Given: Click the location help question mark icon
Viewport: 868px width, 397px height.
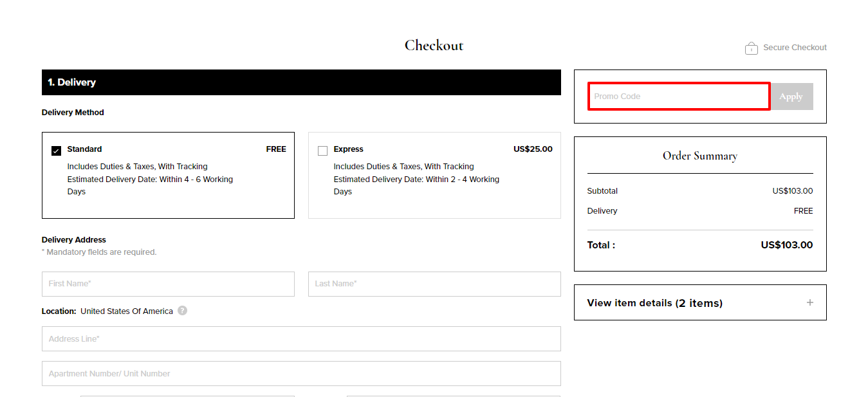Looking at the screenshot, I should (183, 311).
